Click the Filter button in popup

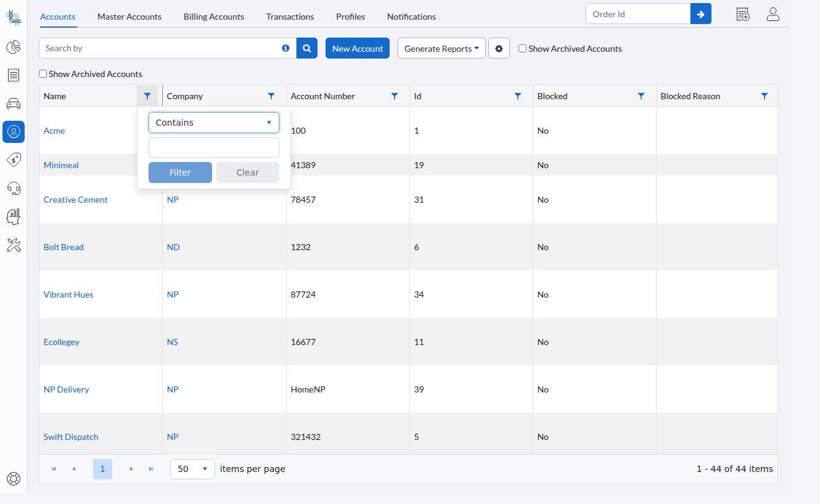click(x=180, y=173)
